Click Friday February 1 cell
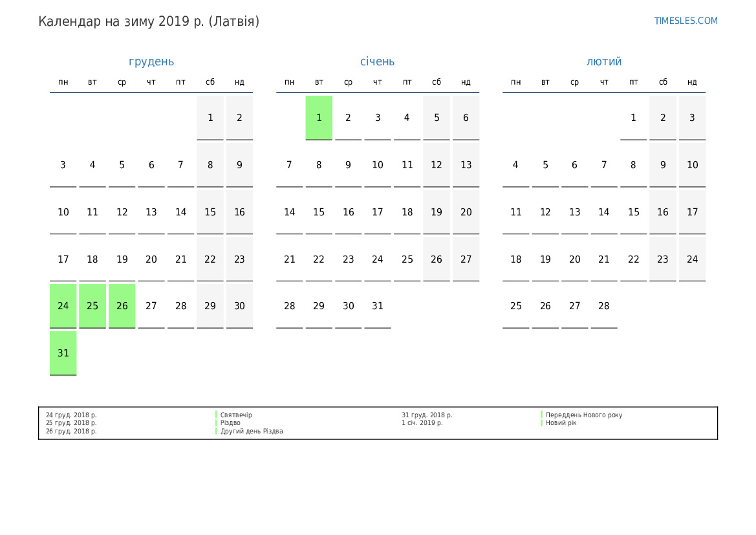Screen dimensions: 756x535 pos(633,118)
